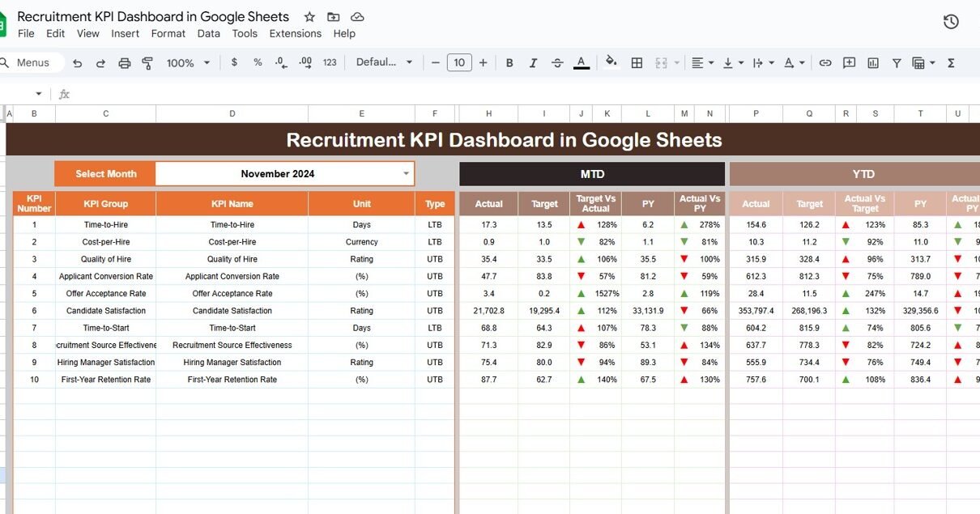980x514 pixels.
Task: Insert a chart
Action: (x=872, y=62)
